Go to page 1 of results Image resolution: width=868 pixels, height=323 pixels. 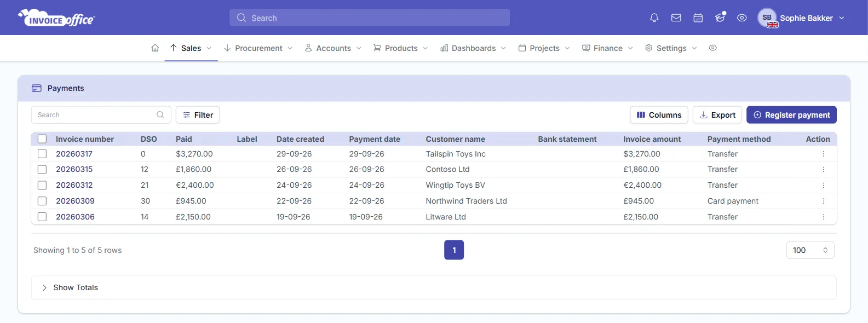454,250
